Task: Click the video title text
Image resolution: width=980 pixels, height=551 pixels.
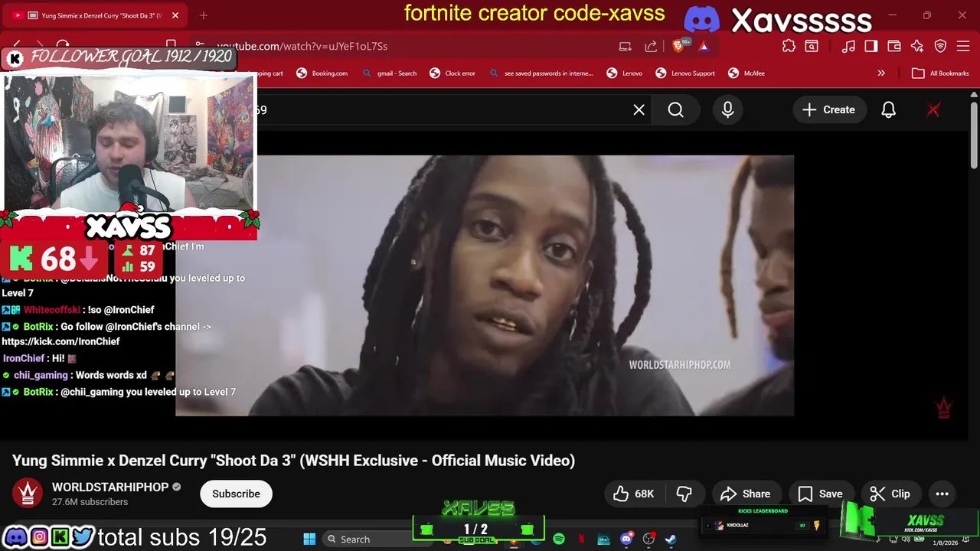Action: click(293, 460)
